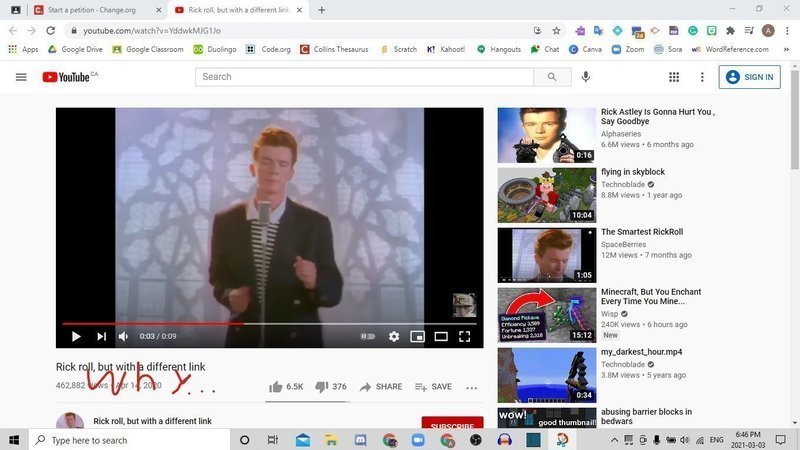The image size is (800, 450).
Task: Open more actions ellipsis below video
Action: [471, 388]
